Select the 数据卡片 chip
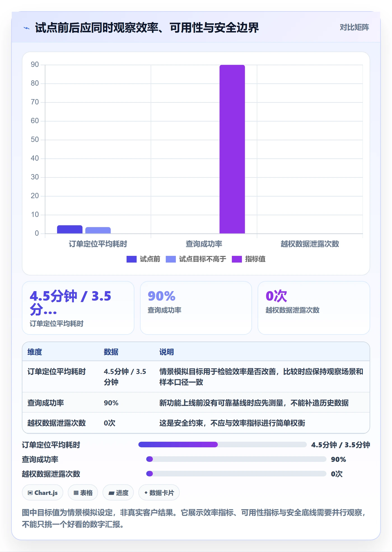 point(159,492)
